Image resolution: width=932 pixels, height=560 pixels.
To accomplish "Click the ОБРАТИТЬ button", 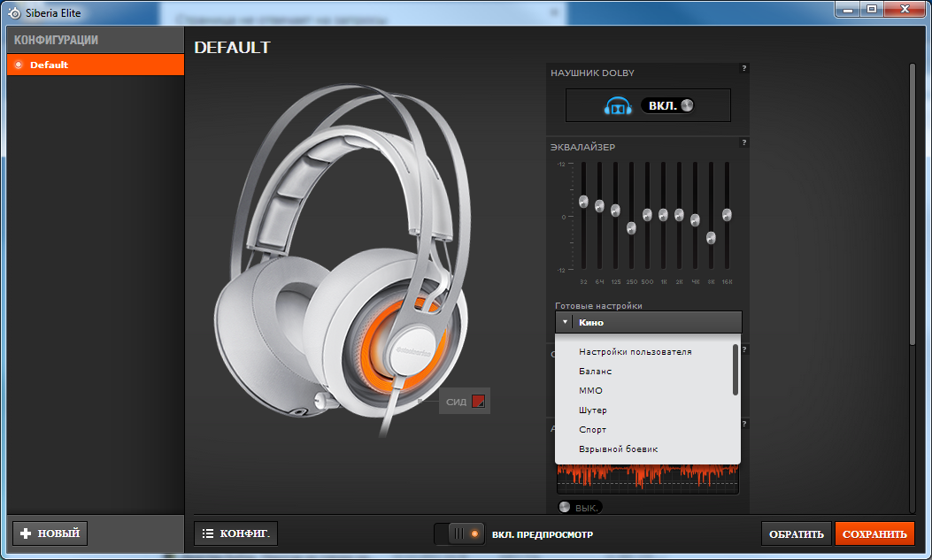I will click(x=797, y=533).
